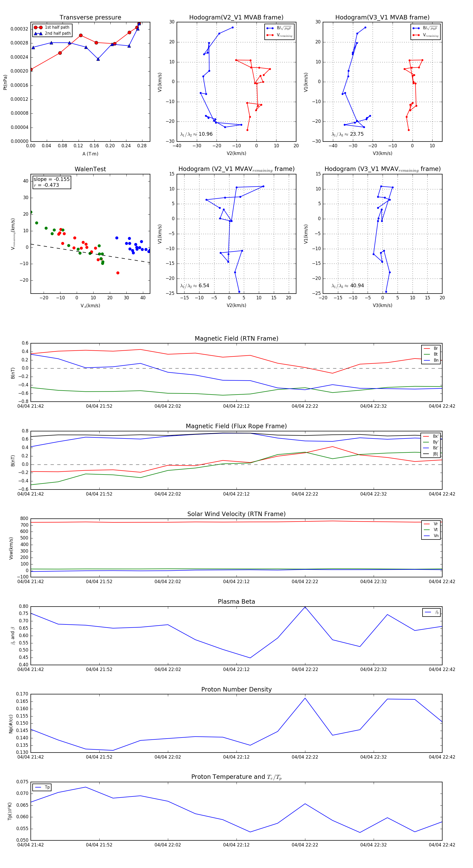The image size is (473, 868).
Task: Select the 'Vn' legend entry
Action: click(x=431, y=536)
